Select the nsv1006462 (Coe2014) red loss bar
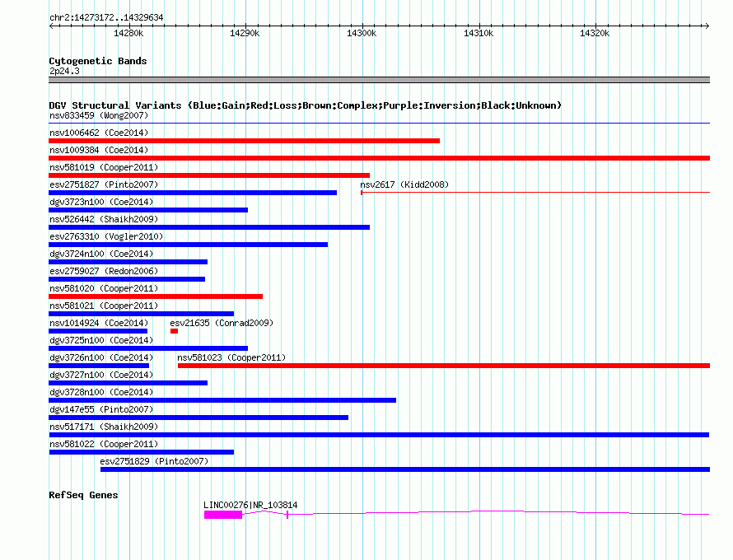Image resolution: width=733 pixels, height=560 pixels. [244, 141]
